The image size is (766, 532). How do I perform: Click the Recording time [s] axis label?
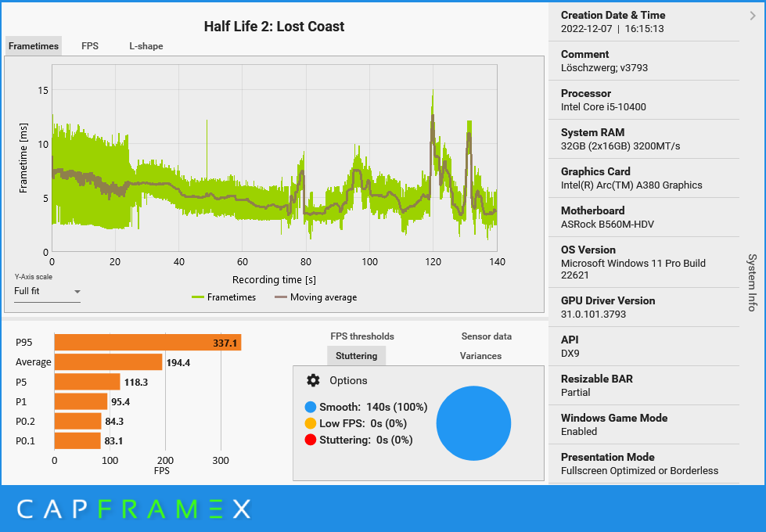click(x=274, y=280)
